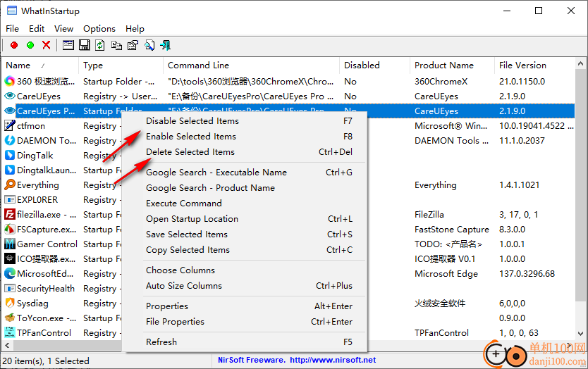Screen dimensions: 588x369
Task: Sort by the Command Line column header
Action: (252, 65)
